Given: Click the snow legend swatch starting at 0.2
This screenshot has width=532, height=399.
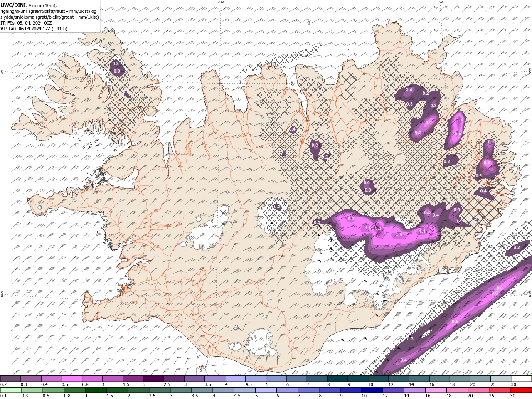Looking at the screenshot, I should pos(10,379).
